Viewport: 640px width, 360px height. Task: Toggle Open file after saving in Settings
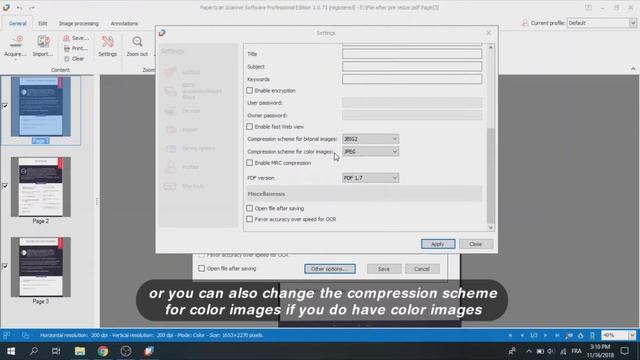tap(249, 208)
